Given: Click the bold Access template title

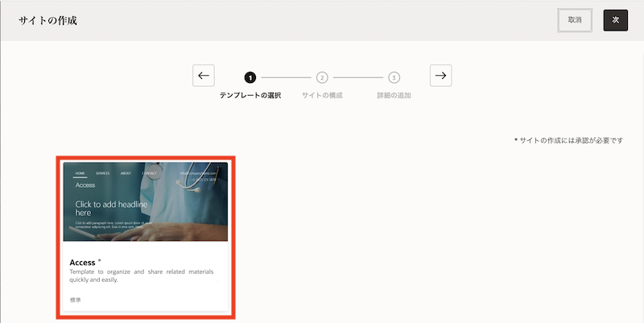Looking at the screenshot, I should click(83, 262).
